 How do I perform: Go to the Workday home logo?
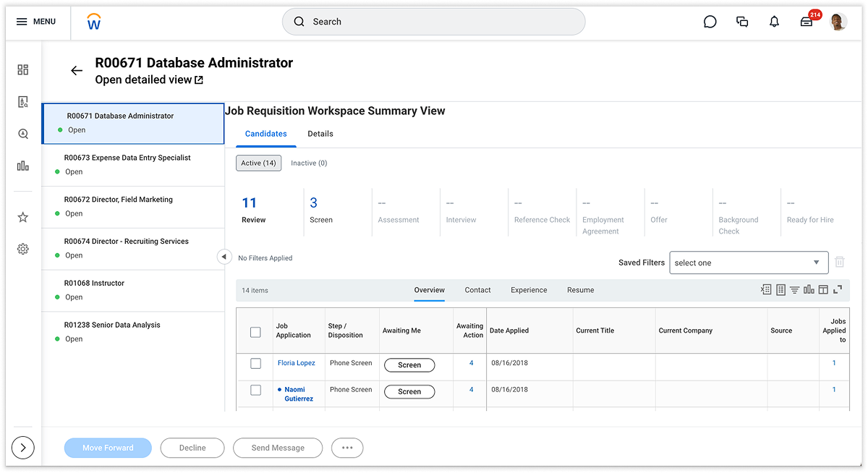pos(94,22)
